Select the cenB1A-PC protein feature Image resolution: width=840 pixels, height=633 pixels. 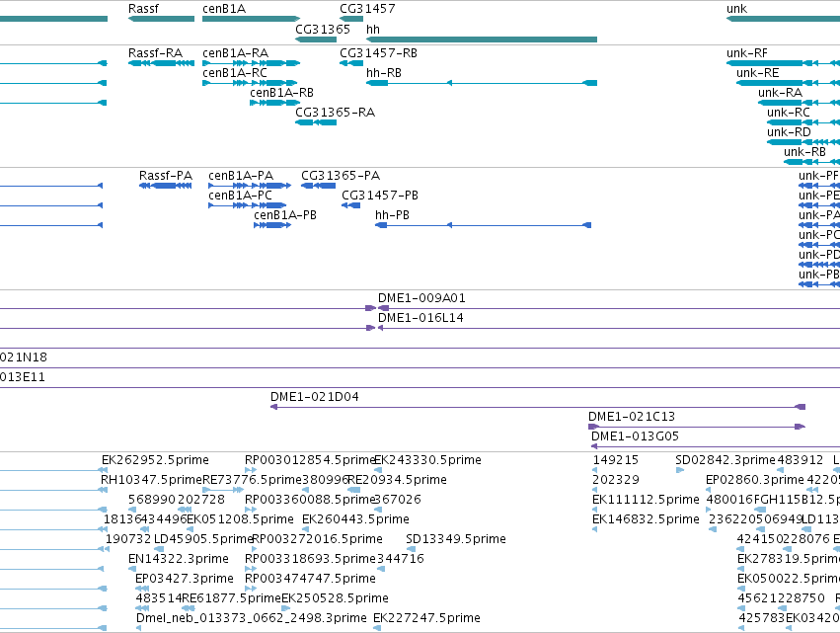coord(248,205)
